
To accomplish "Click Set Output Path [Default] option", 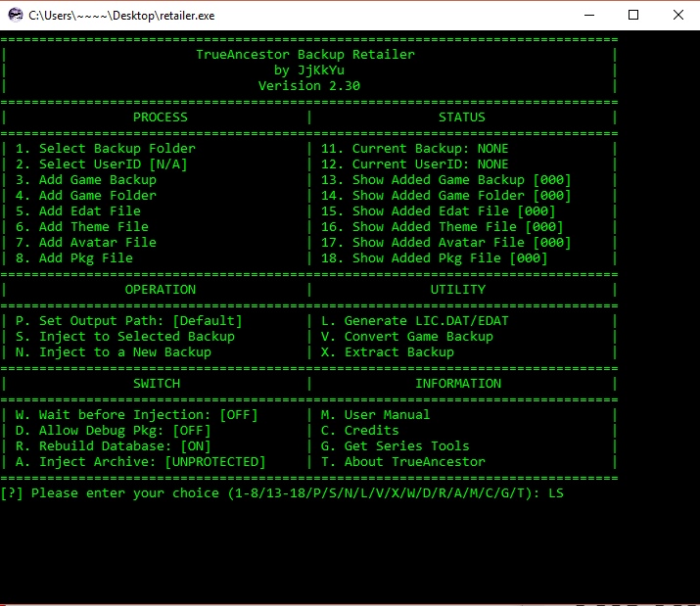I will point(128,320).
